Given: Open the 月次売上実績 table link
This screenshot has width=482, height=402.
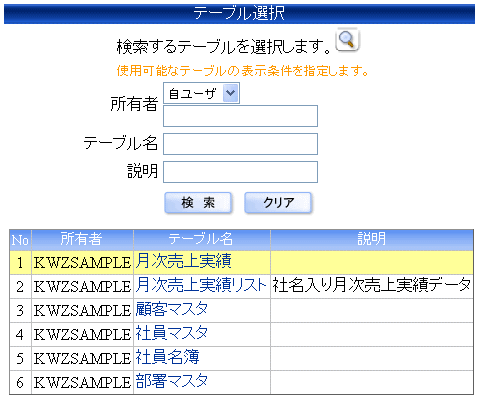Looking at the screenshot, I should (183, 261).
